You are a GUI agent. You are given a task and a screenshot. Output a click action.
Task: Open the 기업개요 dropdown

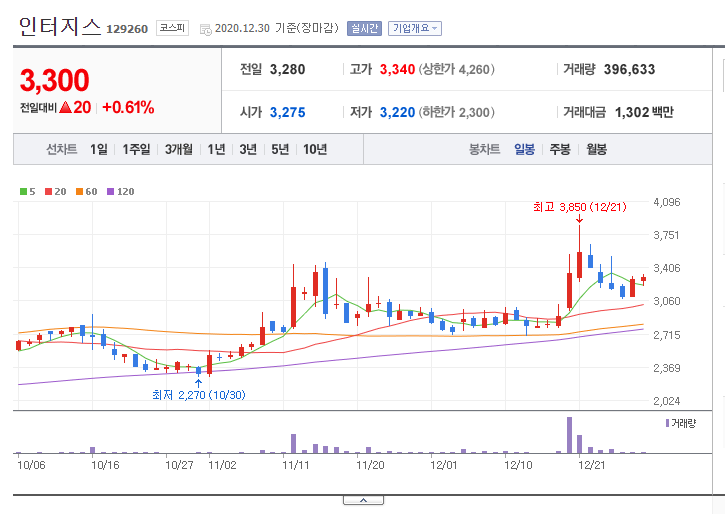[x=415, y=28]
